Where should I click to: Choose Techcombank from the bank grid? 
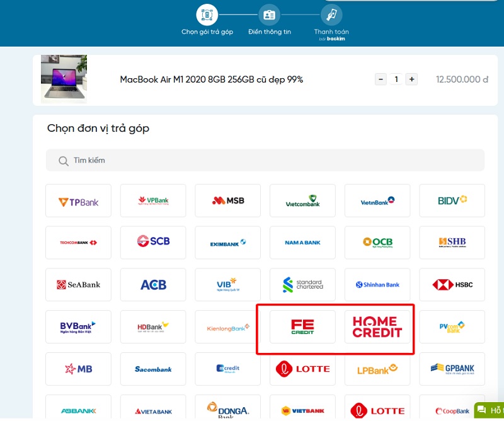78,243
